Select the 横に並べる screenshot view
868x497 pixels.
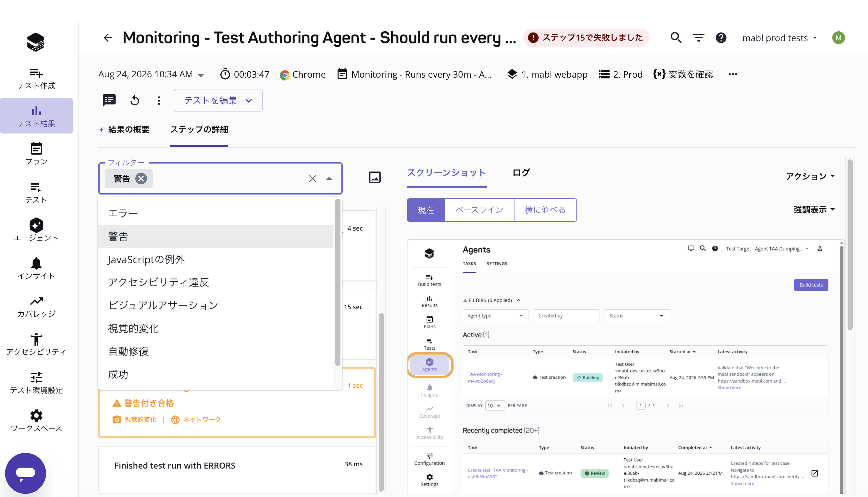pos(545,210)
